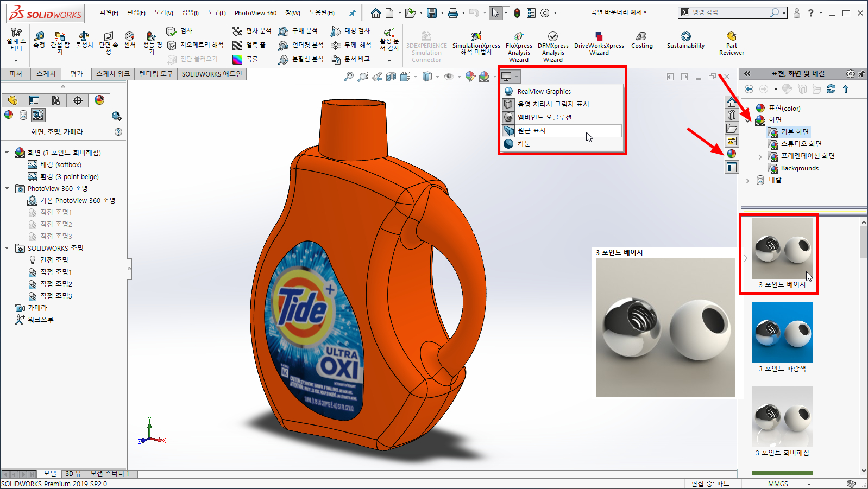Open Part Reviewer

pos(732,43)
